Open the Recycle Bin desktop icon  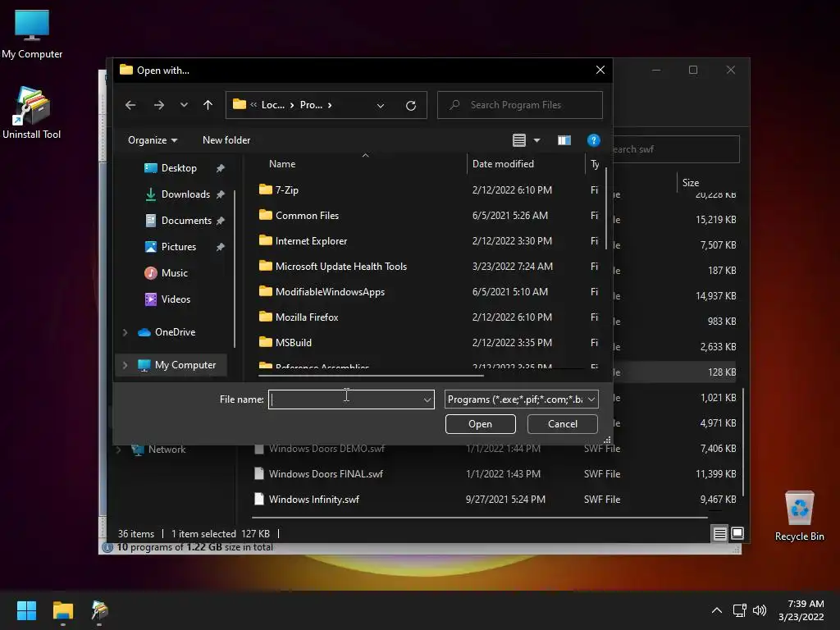[799, 517]
